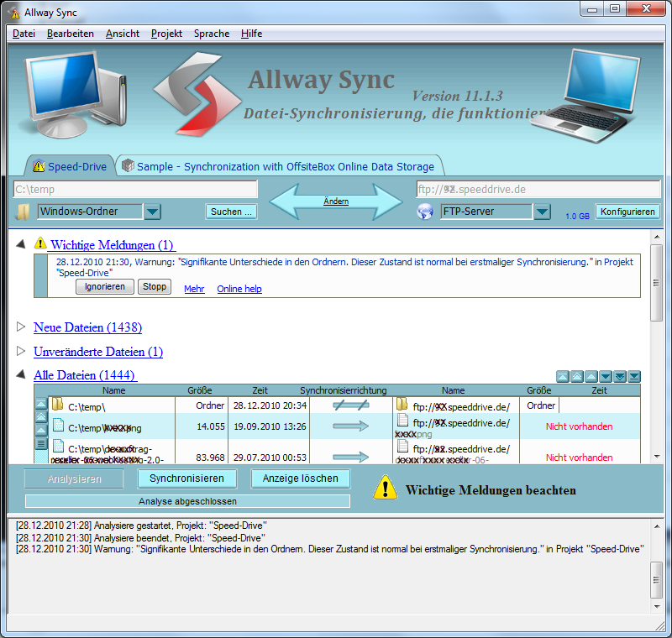672x638 pixels.
Task: Click the folder icon beside Windows-Ordner
Action: point(24,212)
